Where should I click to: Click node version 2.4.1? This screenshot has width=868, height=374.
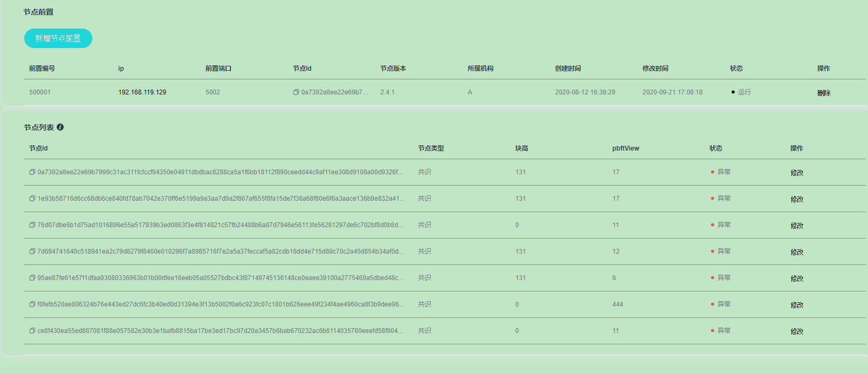[387, 92]
